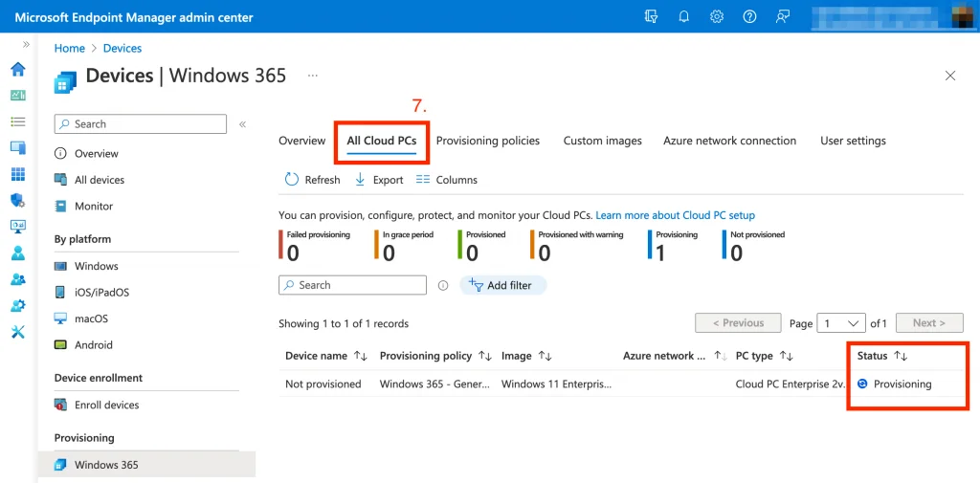Screen dimensions: 980x483
Task: Collapse the Devices side menu
Action: point(242,124)
